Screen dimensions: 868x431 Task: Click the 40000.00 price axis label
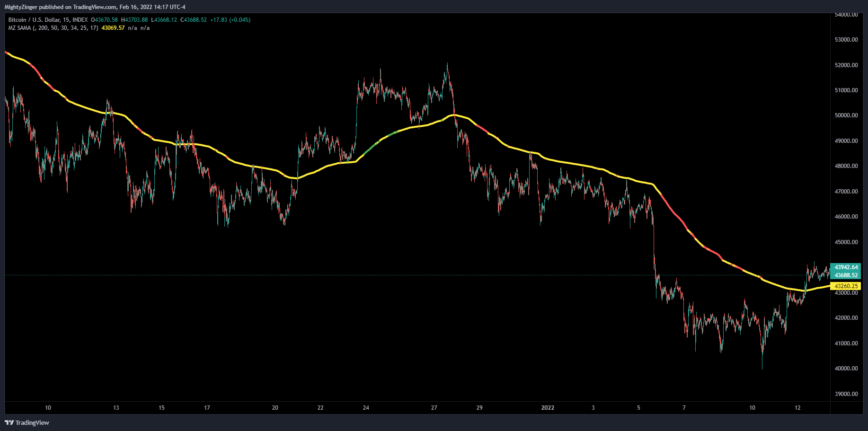point(846,369)
